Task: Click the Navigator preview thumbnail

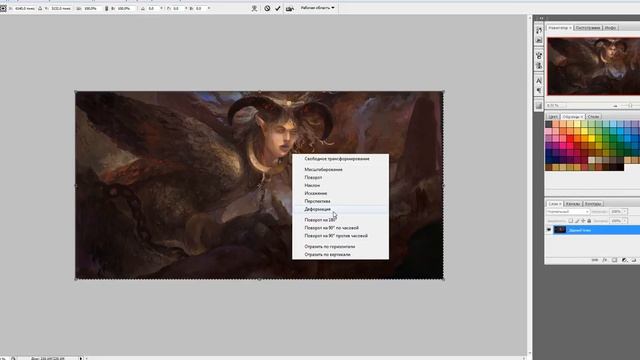Action: click(593, 67)
